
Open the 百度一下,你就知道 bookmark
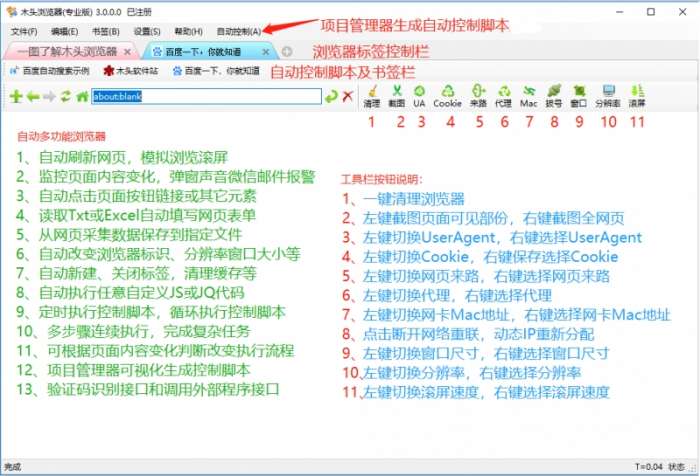[x=216, y=71]
